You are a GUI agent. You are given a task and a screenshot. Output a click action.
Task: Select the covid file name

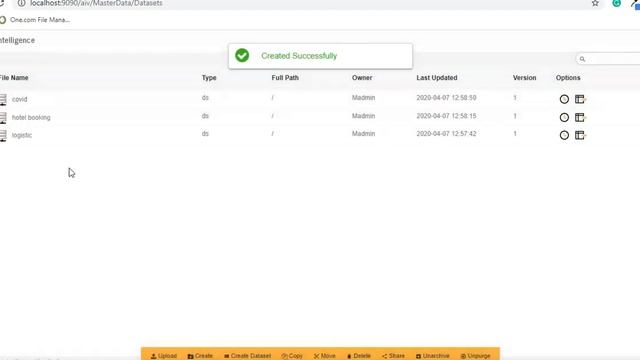pos(19,99)
